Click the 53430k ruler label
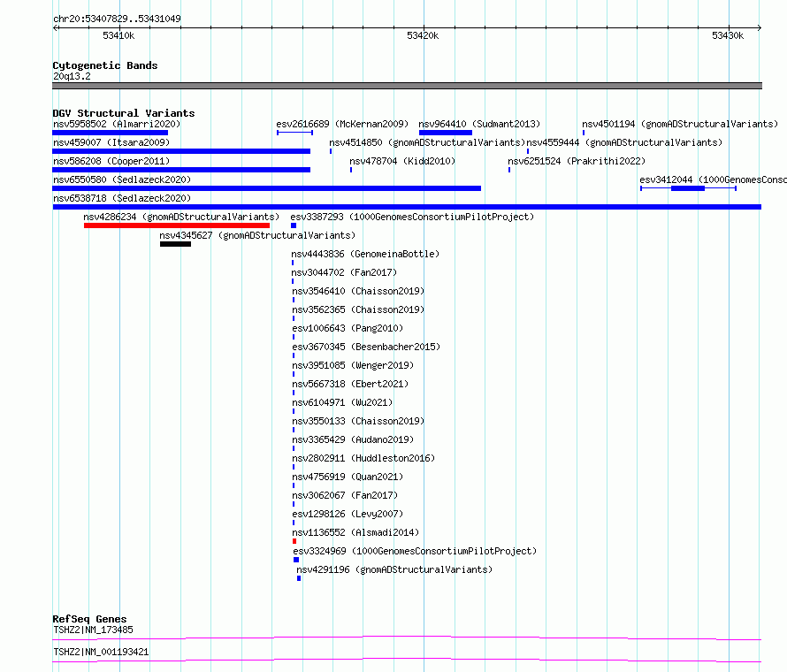 pos(728,35)
